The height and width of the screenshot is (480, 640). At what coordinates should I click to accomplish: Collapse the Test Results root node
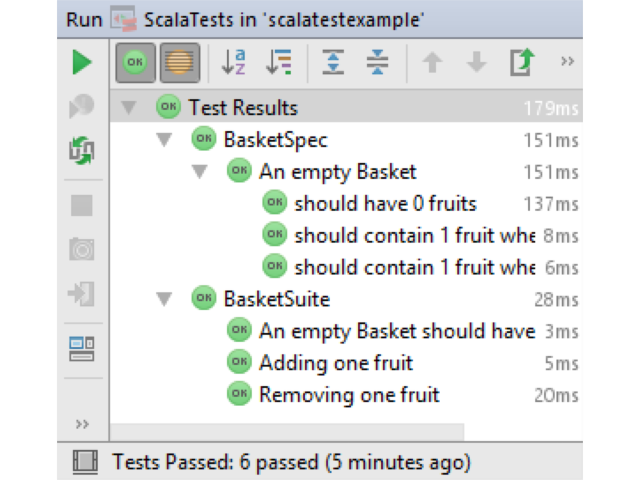point(129,108)
